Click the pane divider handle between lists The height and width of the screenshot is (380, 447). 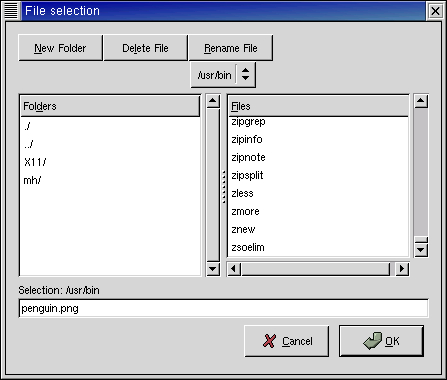[224, 187]
